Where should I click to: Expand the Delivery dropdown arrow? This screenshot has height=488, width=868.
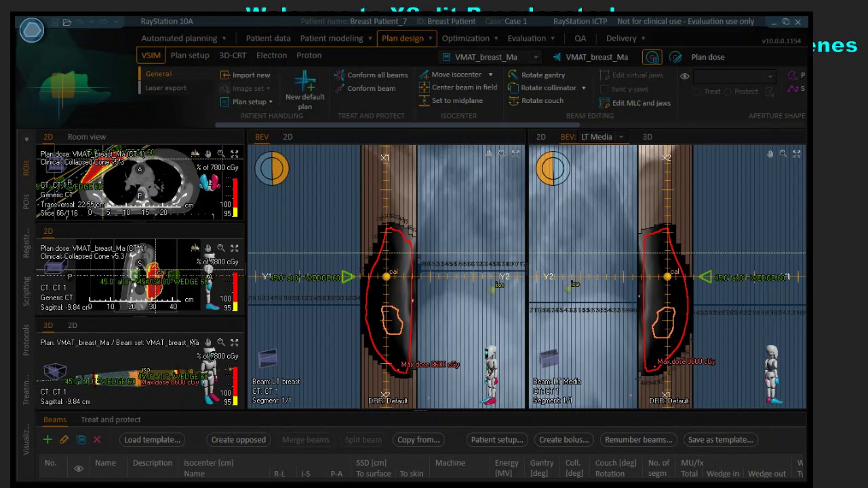pos(643,39)
